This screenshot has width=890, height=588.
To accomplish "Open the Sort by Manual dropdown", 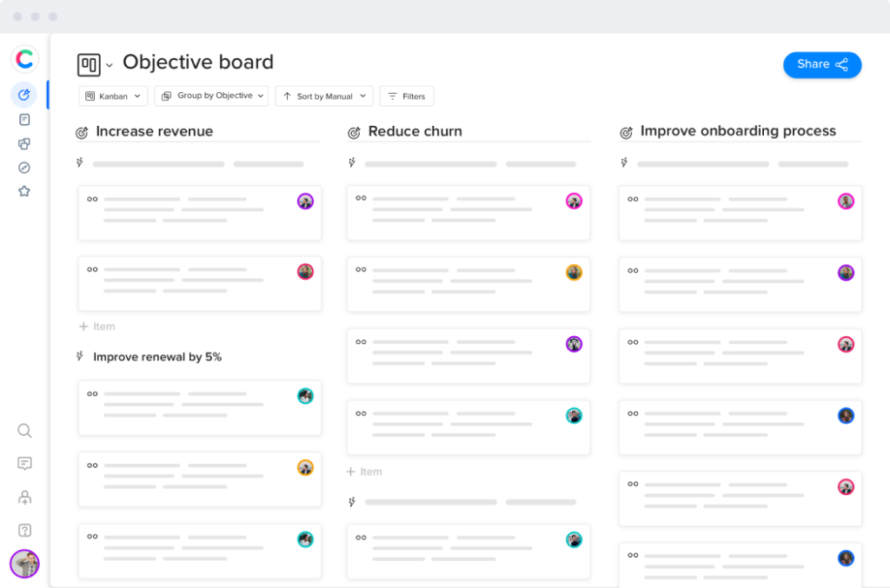I will pos(323,96).
